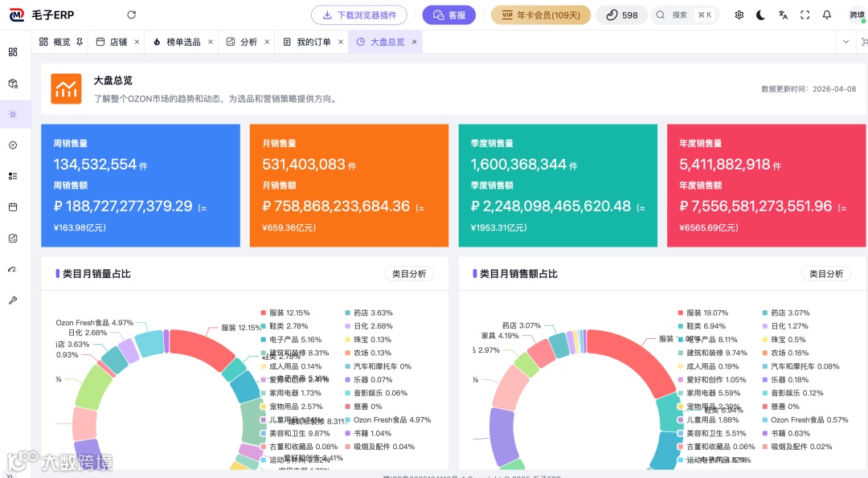This screenshot has height=478, width=868.
Task: Click the 年度销售量 red card
Action: point(767,186)
